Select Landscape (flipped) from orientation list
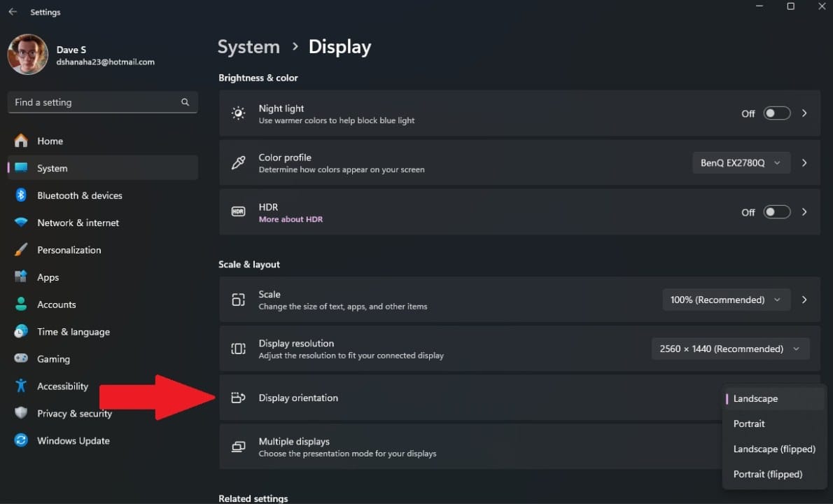 point(774,449)
